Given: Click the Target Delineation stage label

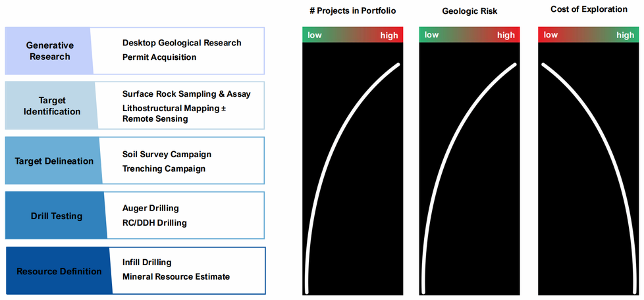Looking at the screenshot, I should coord(54,161).
